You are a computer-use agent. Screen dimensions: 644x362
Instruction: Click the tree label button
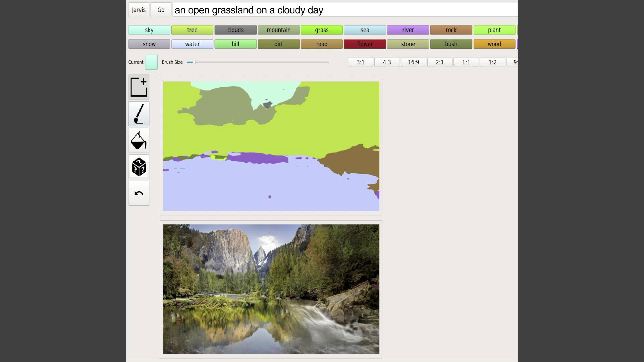(192, 30)
